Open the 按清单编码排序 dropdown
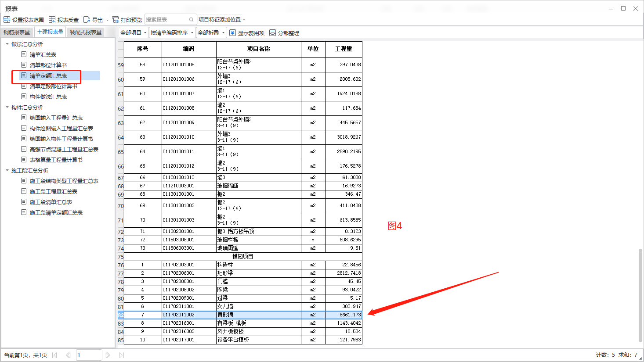The width and height of the screenshot is (644, 362). [x=172, y=33]
